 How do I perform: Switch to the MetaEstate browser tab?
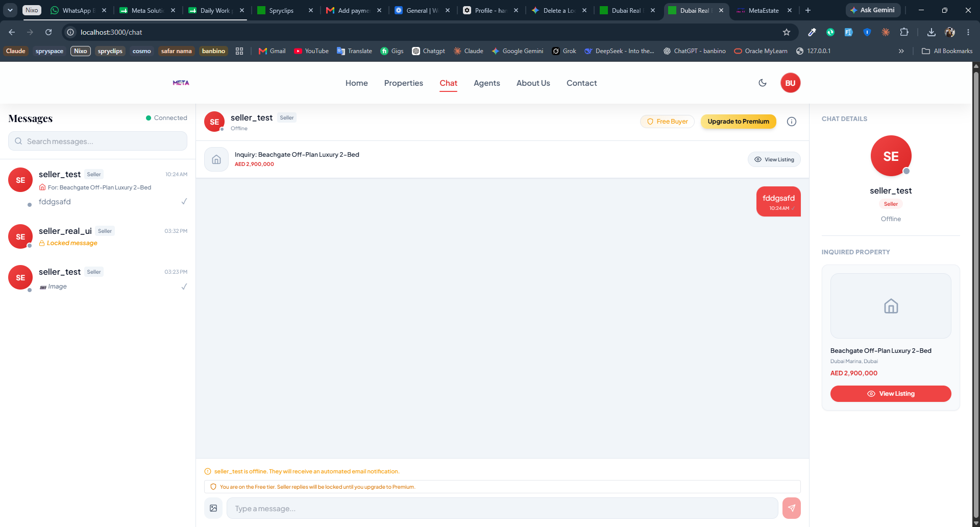(764, 10)
